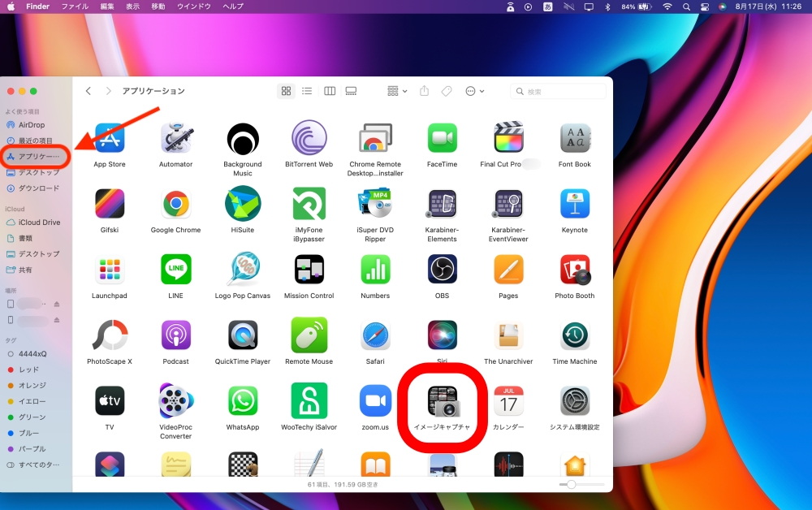Switch Finder to column view
Screen dimensions: 812x510
(x=330, y=91)
